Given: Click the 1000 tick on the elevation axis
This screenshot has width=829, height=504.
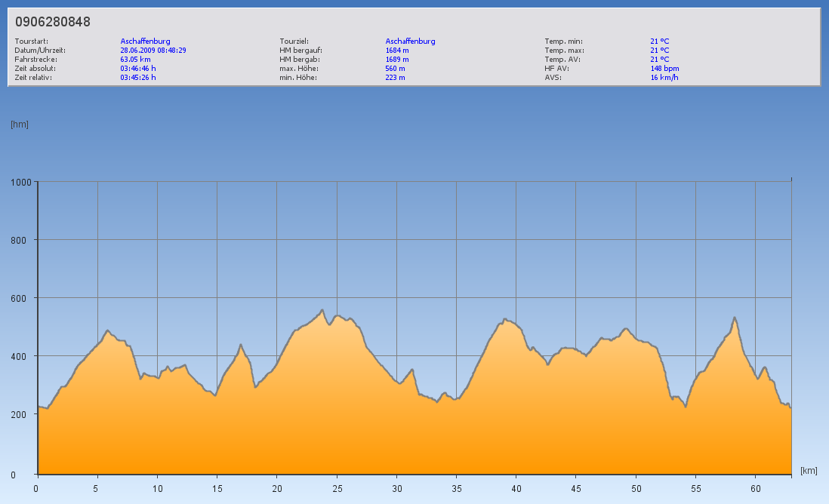Looking at the screenshot, I should pyautogui.click(x=20, y=182).
